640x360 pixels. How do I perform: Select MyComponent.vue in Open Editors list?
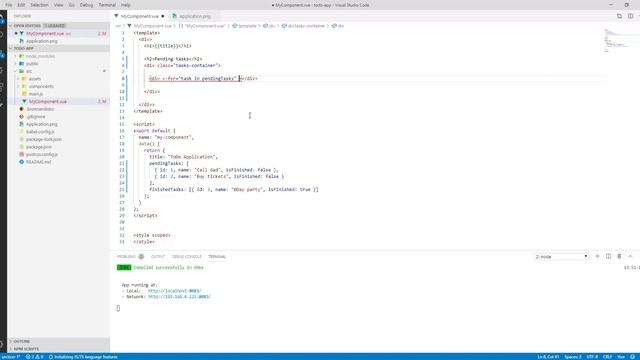point(45,33)
